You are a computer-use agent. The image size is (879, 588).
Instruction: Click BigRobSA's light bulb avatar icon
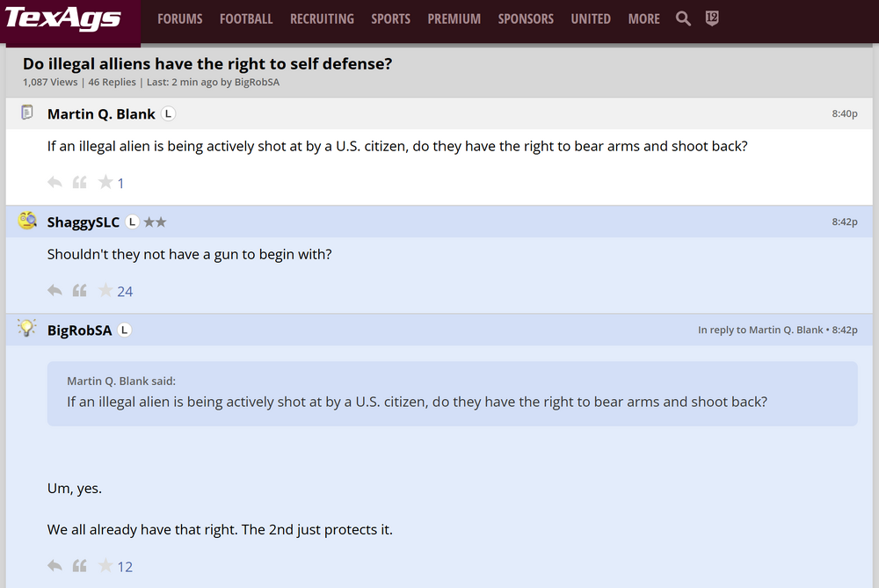click(27, 329)
